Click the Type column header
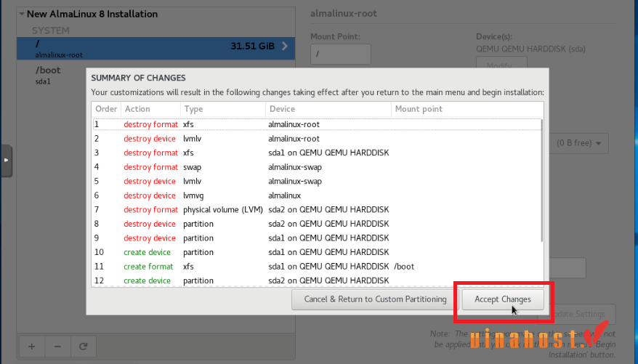 [223, 109]
